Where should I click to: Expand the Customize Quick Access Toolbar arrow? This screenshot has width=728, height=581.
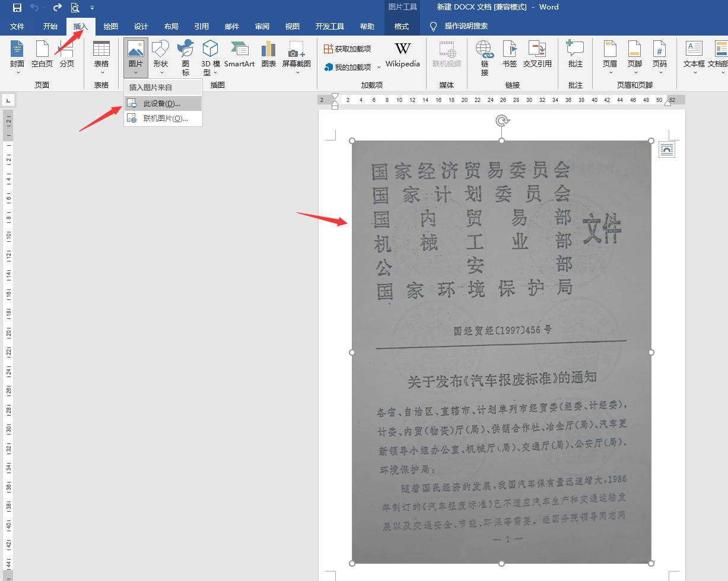coord(92,8)
